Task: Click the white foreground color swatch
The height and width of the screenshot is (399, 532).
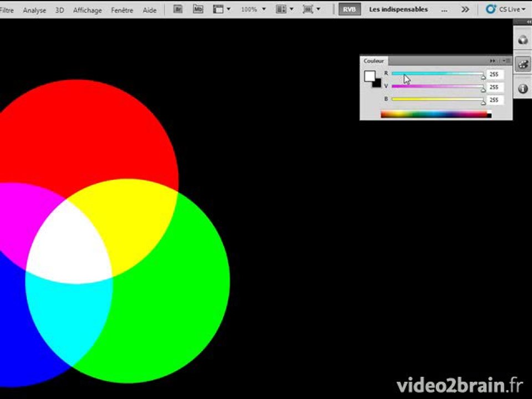Action: click(369, 76)
